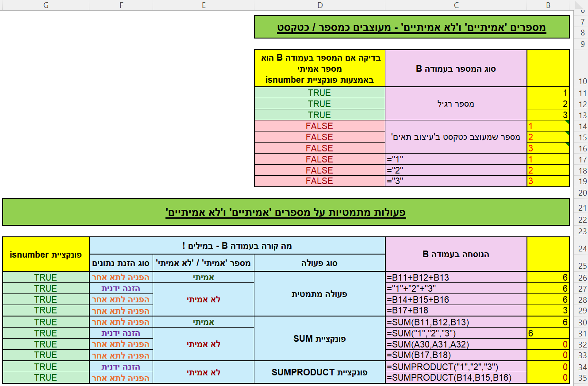Click the 'הזנה ידנית' cell in row 27
This screenshot has height=386, width=588.
click(121, 289)
